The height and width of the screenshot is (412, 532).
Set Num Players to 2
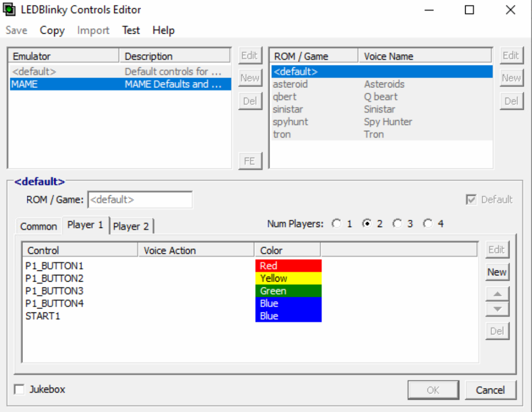pos(367,224)
